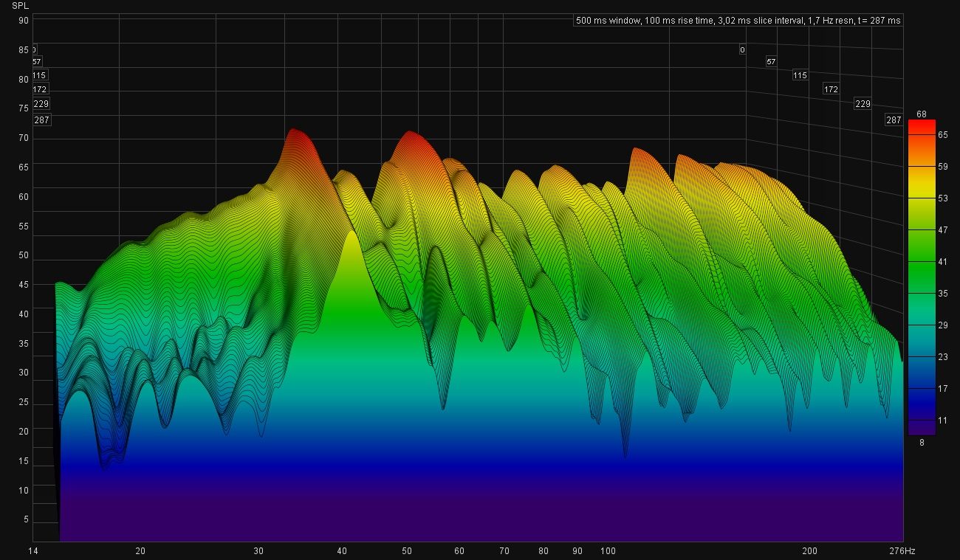Click the color legend value '11'
Image resolution: width=960 pixels, height=560 pixels.
click(x=942, y=421)
